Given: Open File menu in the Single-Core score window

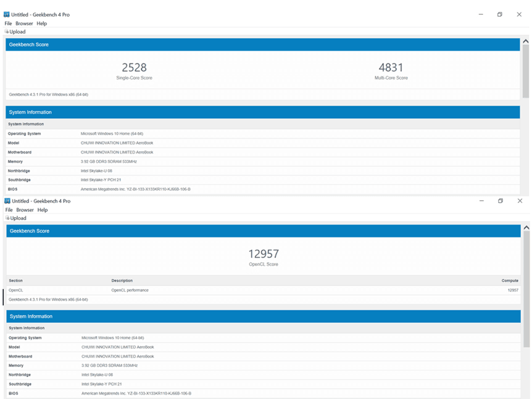Looking at the screenshot, I should click(x=8, y=23).
